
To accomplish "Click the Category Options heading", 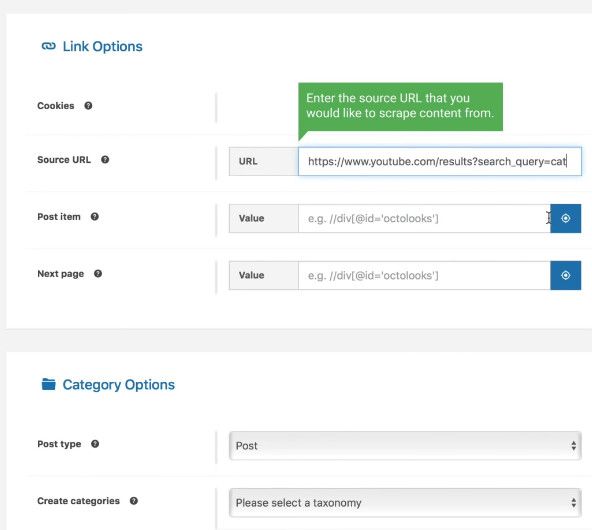I will [x=119, y=385].
